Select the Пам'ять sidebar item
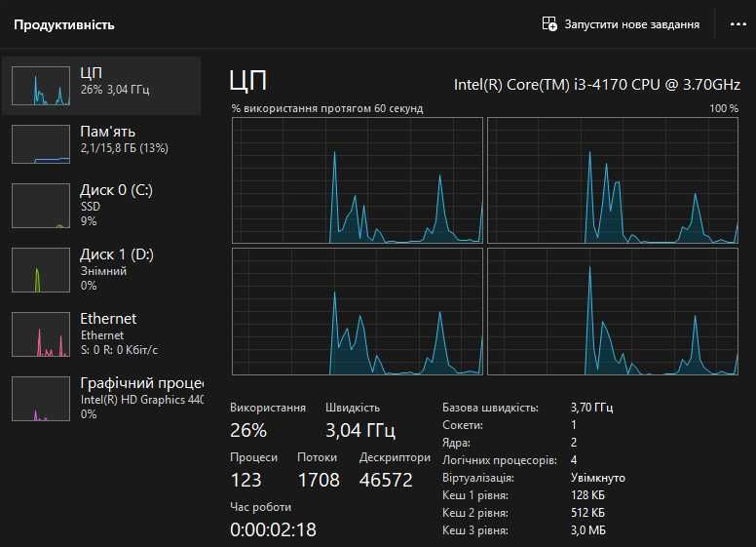756x547 pixels. (x=101, y=144)
